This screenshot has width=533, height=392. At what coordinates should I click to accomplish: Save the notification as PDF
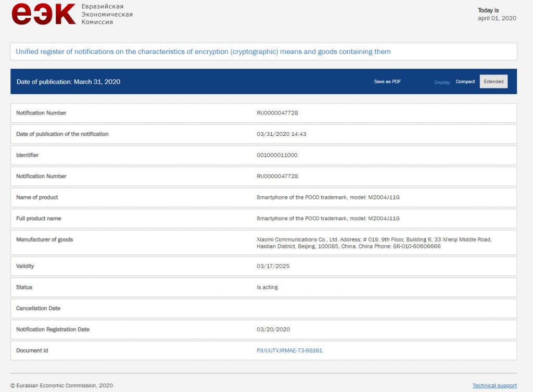387,82
